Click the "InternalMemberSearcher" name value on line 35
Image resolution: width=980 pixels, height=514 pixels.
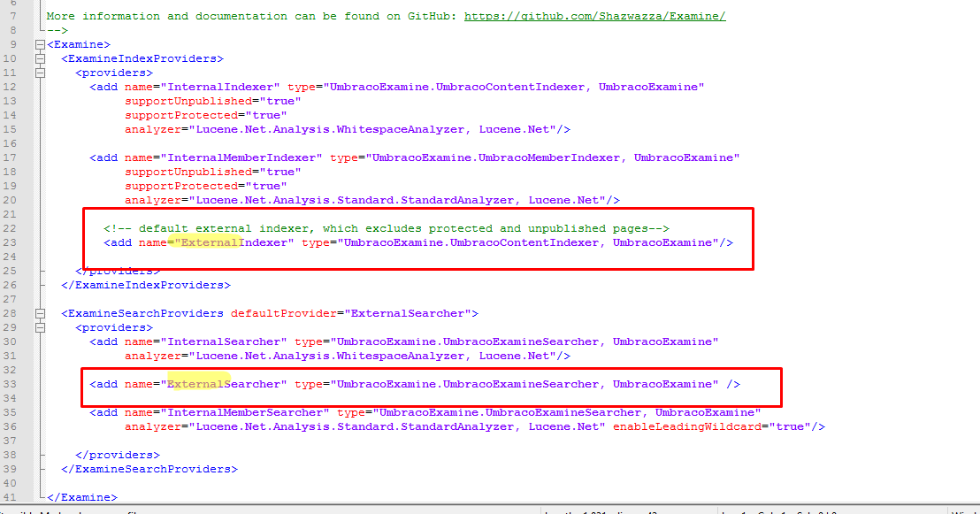click(x=245, y=412)
